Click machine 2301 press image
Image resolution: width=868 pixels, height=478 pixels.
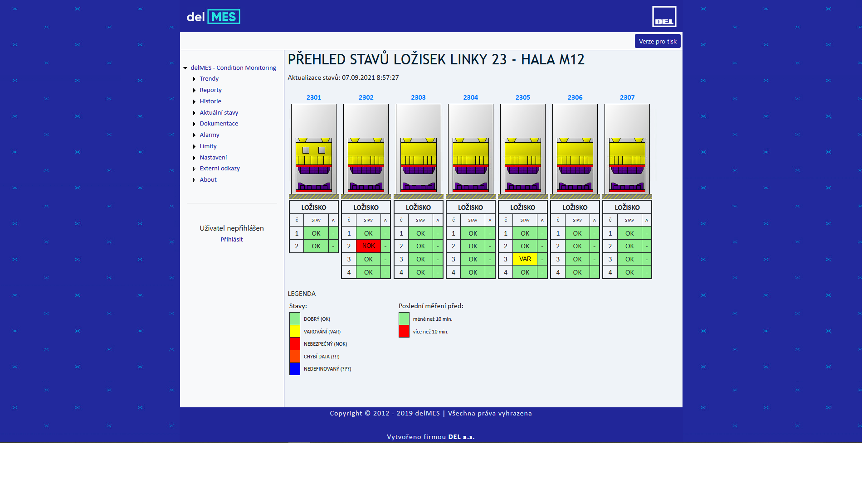tap(314, 150)
